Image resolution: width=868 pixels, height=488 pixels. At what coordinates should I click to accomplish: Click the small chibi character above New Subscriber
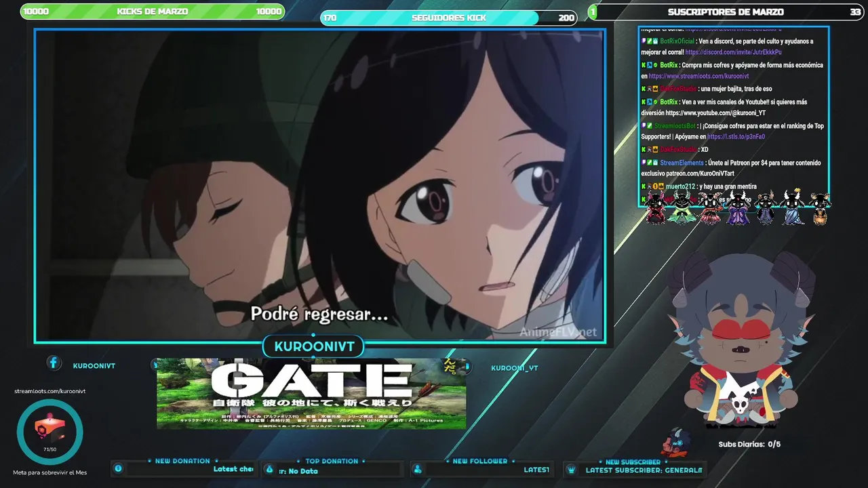(677, 443)
